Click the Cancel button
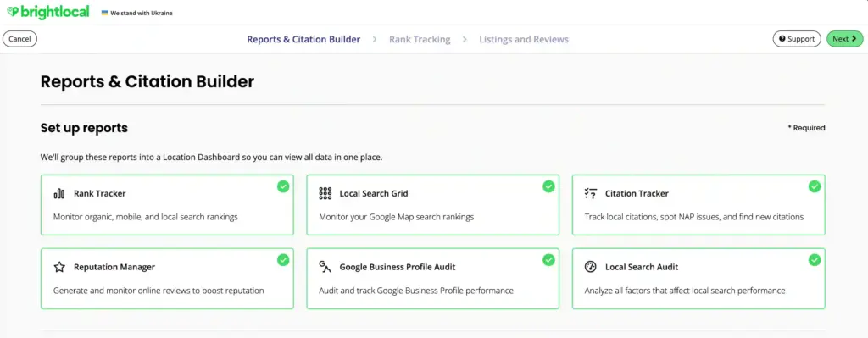Viewport: 868px width, 338px height. [x=20, y=39]
